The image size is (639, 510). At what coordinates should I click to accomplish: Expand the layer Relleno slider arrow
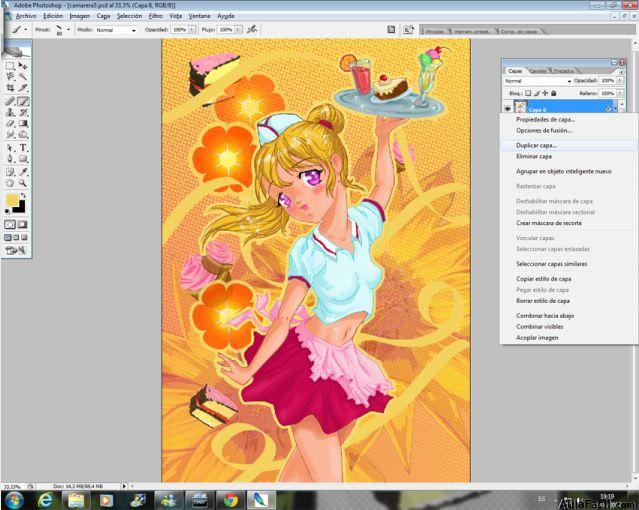click(x=620, y=93)
